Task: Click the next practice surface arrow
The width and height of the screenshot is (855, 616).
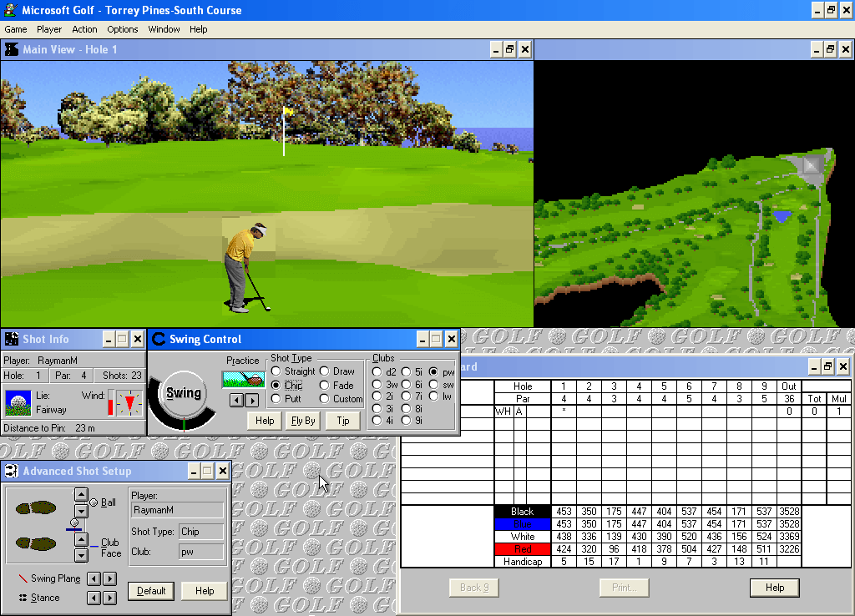Action: pos(253,400)
